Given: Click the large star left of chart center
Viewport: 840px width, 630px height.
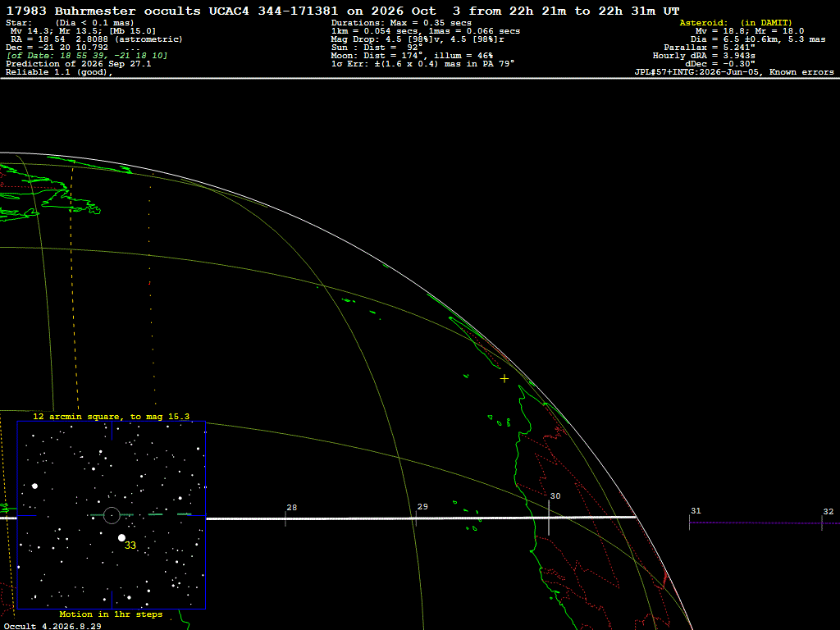Looking at the screenshot, I should point(34,486).
